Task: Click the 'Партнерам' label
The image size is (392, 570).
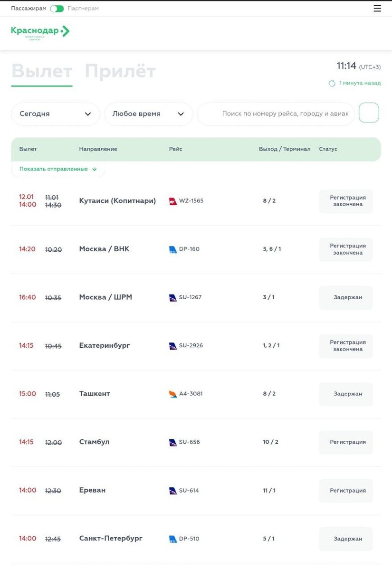Action: coord(83,9)
